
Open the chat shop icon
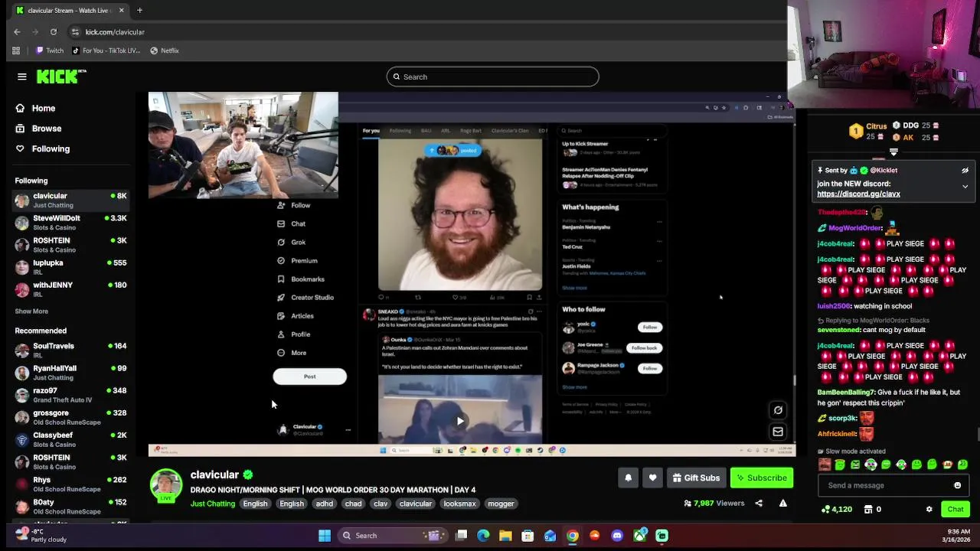pos(868,509)
